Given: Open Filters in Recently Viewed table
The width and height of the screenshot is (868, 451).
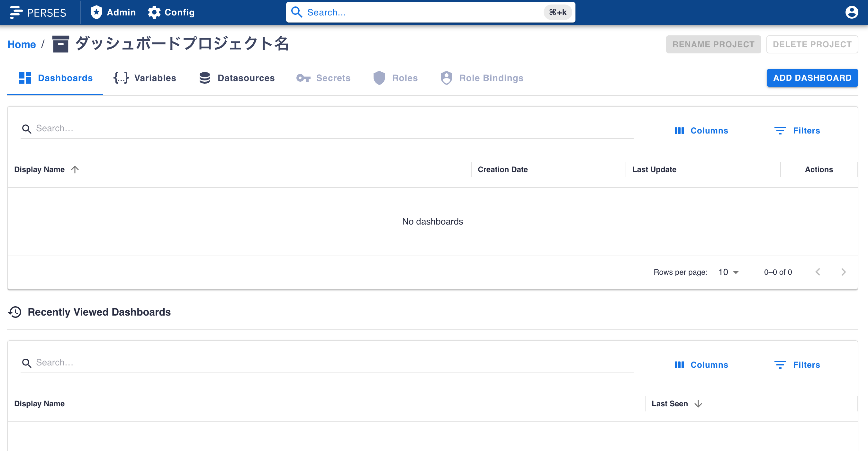Looking at the screenshot, I should pyautogui.click(x=797, y=365).
